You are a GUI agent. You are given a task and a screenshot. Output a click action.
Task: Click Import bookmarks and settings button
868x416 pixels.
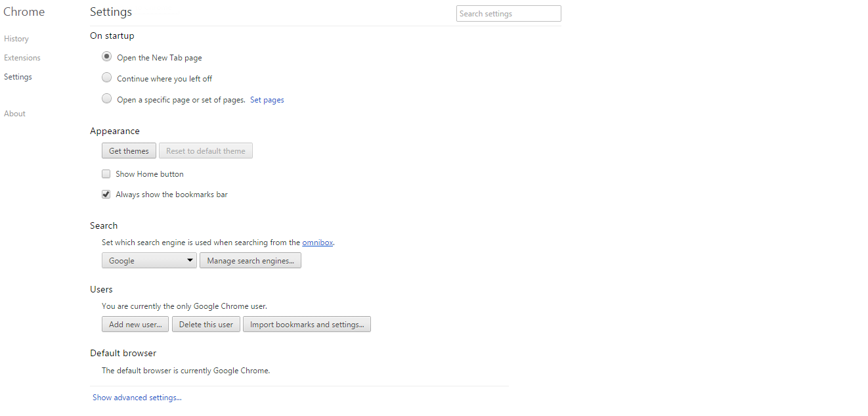pyautogui.click(x=307, y=325)
